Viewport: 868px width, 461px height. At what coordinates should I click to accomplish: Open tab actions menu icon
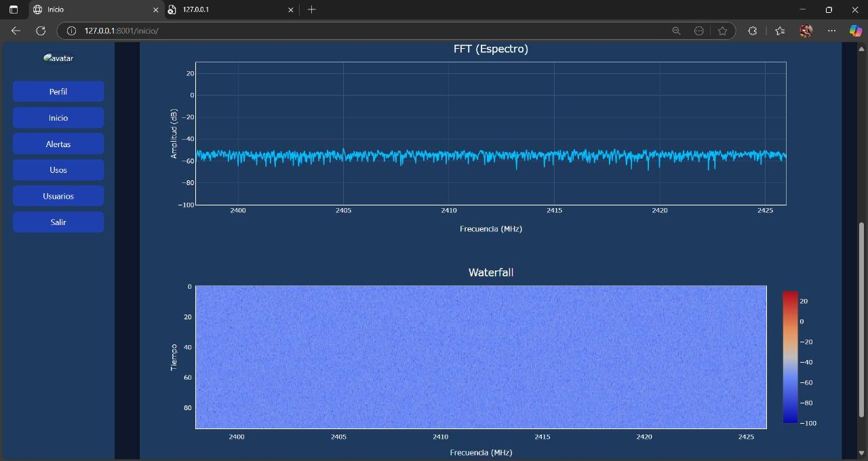13,9
